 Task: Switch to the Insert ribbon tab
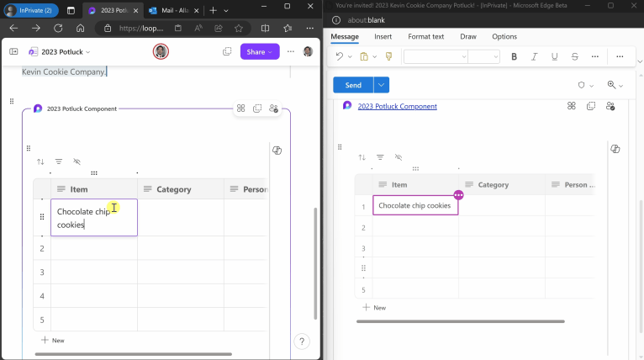click(383, 36)
